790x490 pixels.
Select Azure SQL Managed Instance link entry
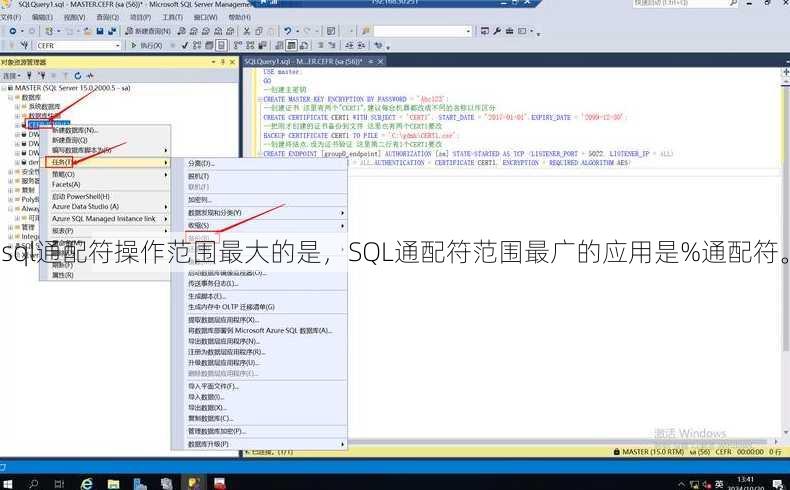[x=104, y=219]
